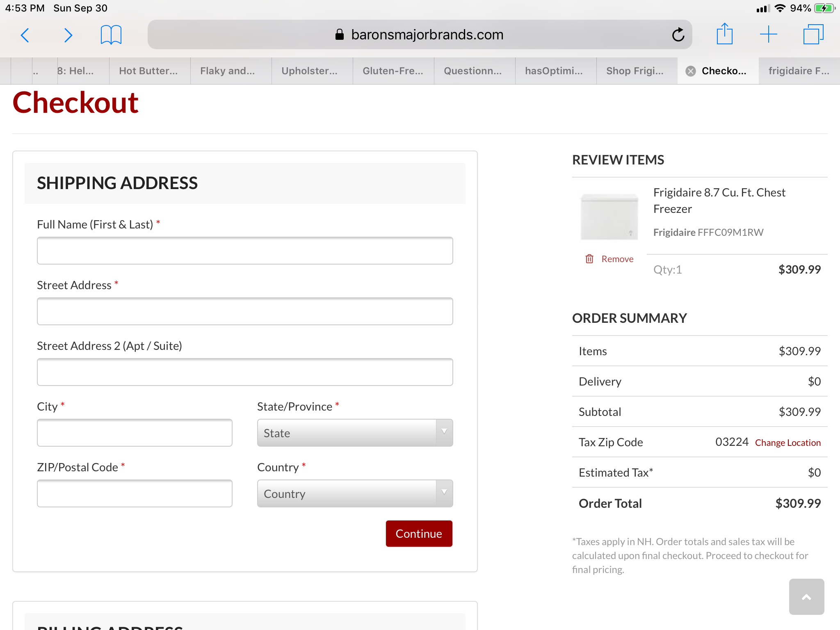
Task: Focus the Full Name input field
Action: (245, 251)
